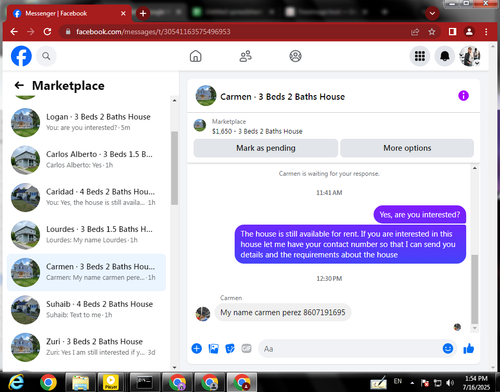
Task: Open the yellow Player taskbar app
Action: tap(111, 382)
